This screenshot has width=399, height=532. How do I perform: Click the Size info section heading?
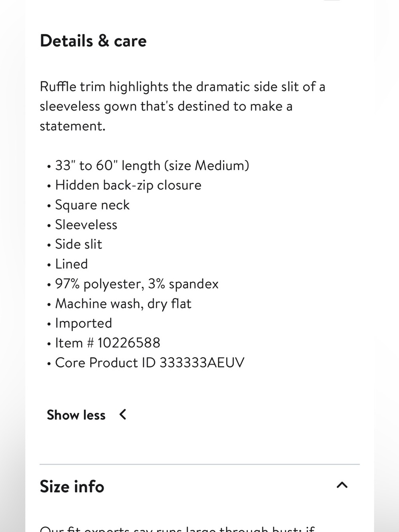click(72, 487)
